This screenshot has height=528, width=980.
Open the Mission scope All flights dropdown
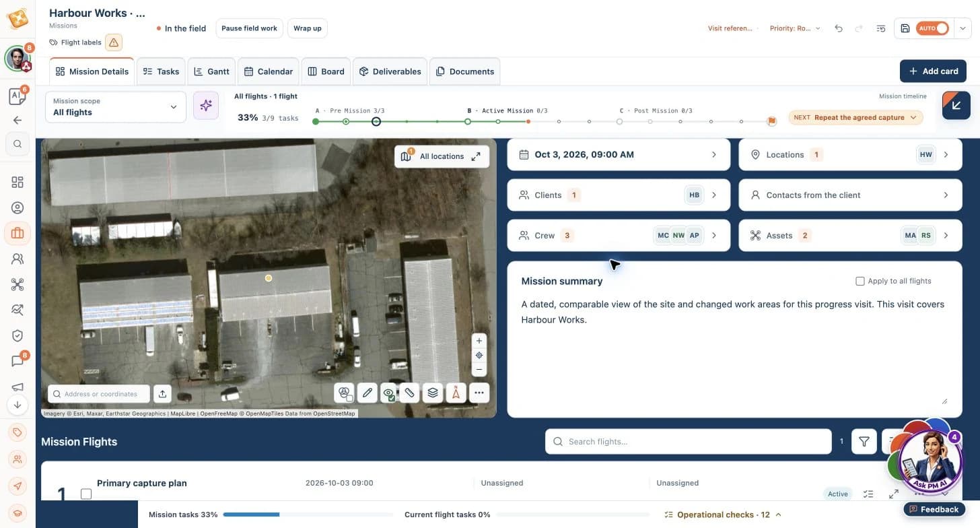click(116, 107)
